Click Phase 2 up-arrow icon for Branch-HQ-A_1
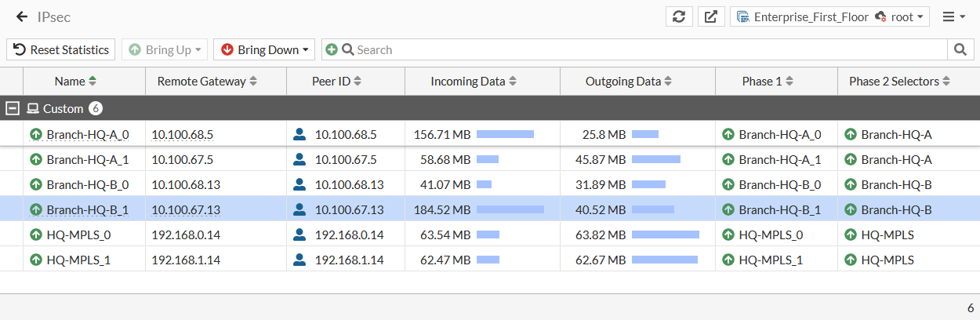Screen dimensions: 980x320 pyautogui.click(x=850, y=159)
